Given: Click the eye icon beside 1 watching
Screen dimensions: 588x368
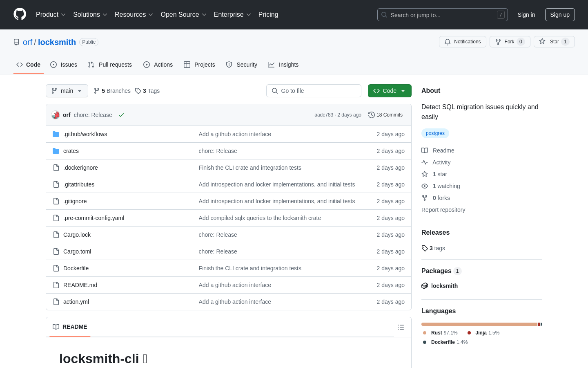Looking at the screenshot, I should click(x=425, y=186).
